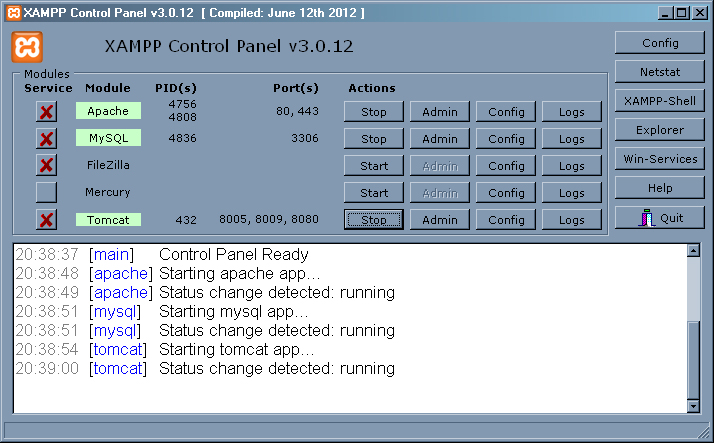The width and height of the screenshot is (714, 443).
Task: Click log line "Control Panel Ready"
Action: [234, 255]
